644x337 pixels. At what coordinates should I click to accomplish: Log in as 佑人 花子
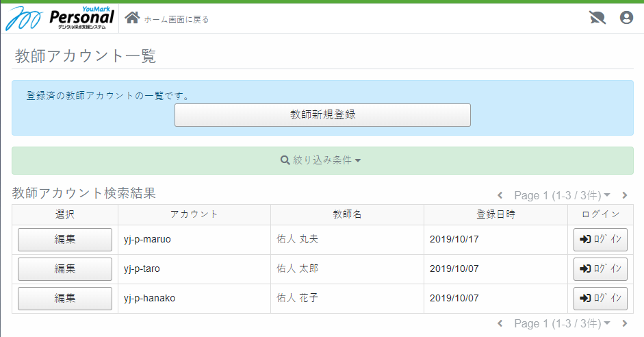(600, 299)
